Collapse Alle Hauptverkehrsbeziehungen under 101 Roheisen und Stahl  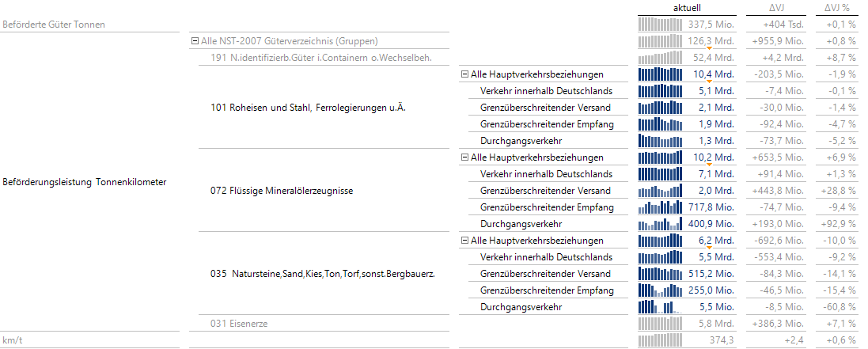(464, 74)
